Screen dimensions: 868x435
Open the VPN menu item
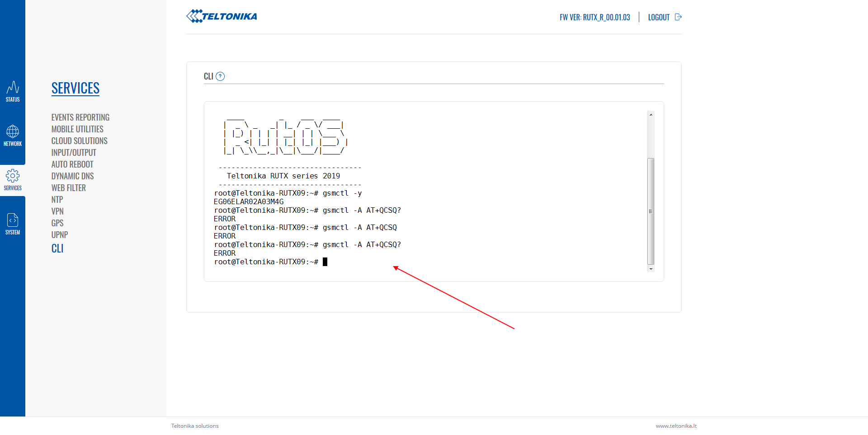57,211
